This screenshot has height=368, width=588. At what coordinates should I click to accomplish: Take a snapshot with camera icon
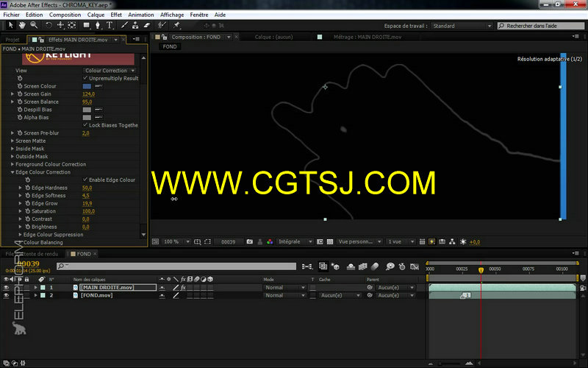(250, 242)
